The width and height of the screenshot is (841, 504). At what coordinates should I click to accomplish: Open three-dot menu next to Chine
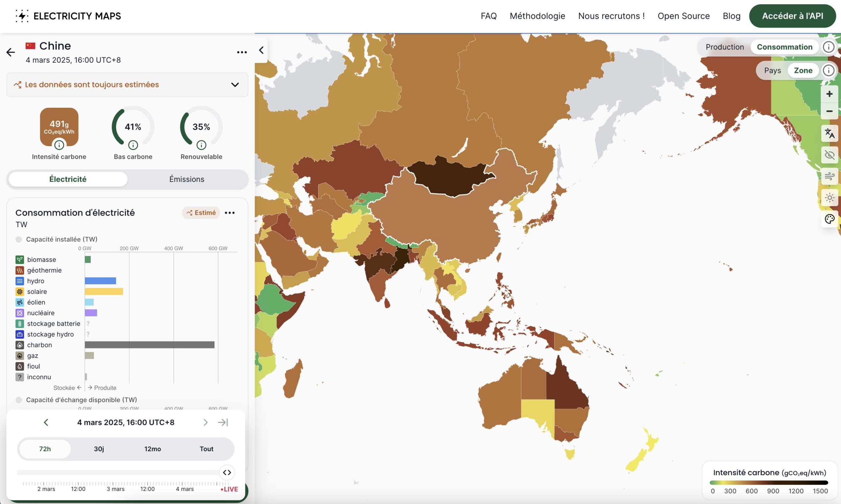point(241,52)
